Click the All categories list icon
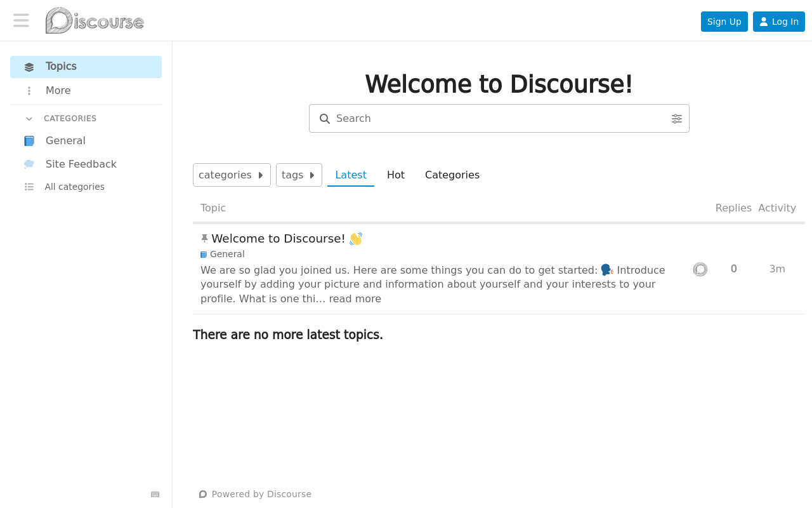This screenshot has height=508, width=812. [29, 187]
